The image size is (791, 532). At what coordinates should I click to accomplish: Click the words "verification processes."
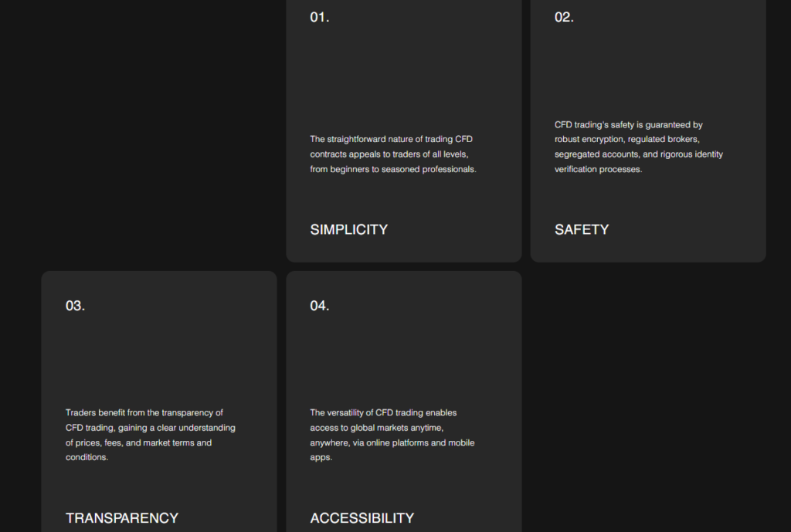point(599,169)
